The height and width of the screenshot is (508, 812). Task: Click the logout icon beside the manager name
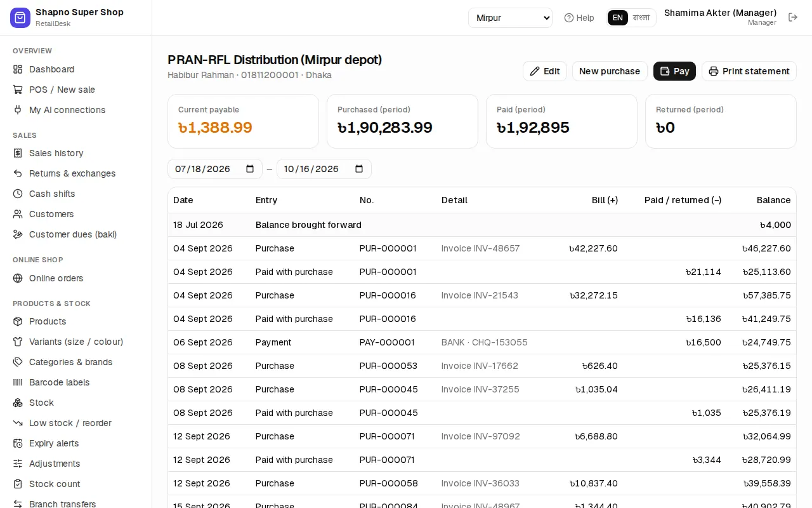point(793,17)
